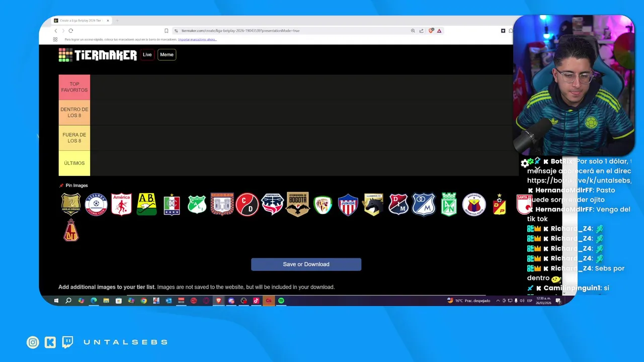Click the FUERA DE LOS 8 tier label

point(74,138)
